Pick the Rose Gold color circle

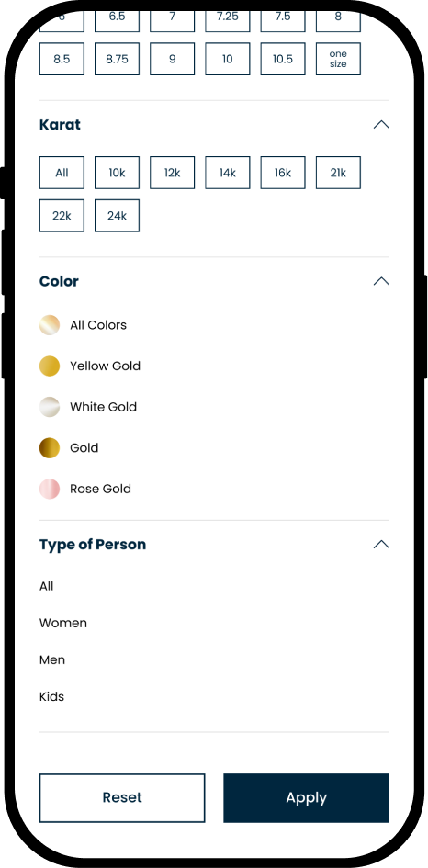[x=50, y=489]
